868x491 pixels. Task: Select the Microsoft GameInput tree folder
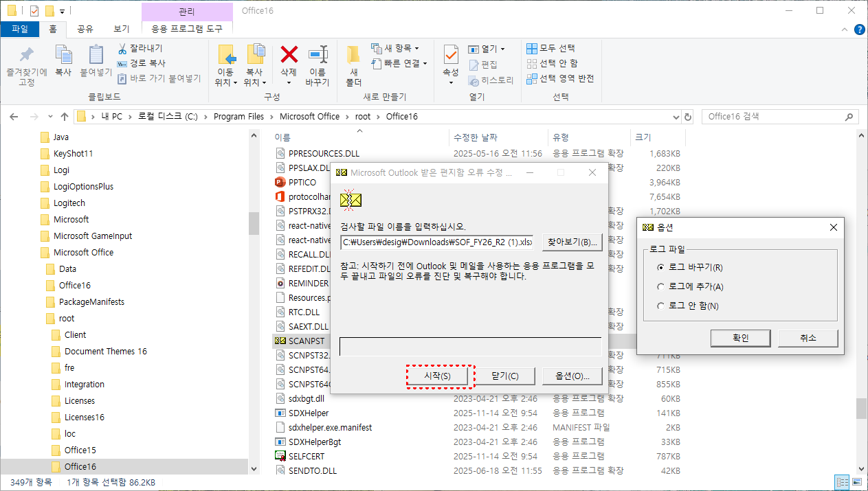pyautogui.click(x=93, y=236)
